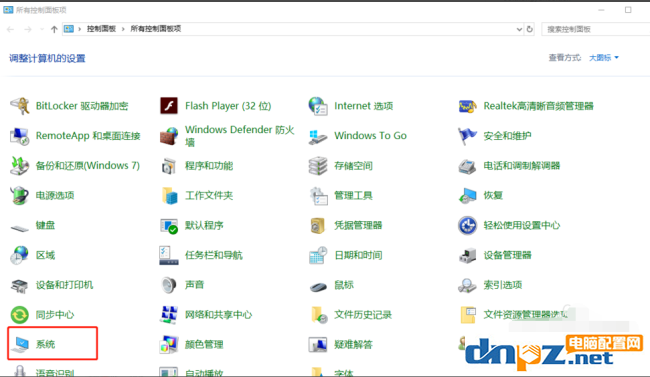This screenshot has height=377, width=650.
Task: Open the 程序和功能 icon
Action: (169, 166)
